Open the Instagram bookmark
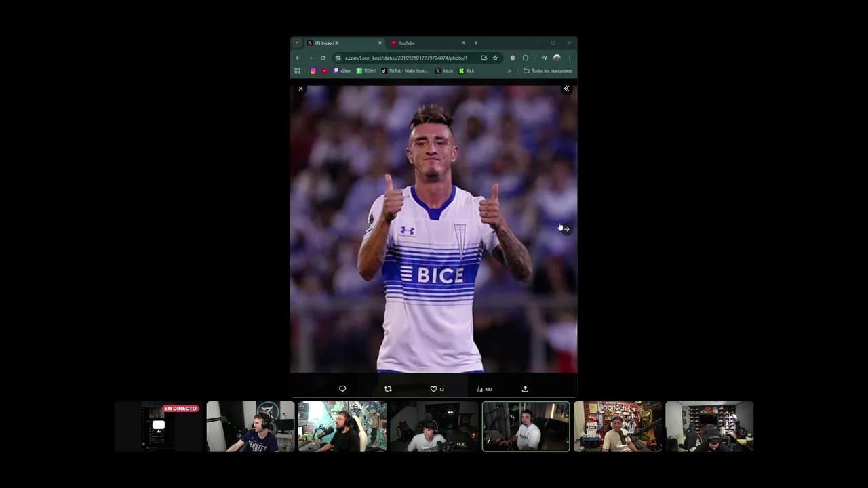This screenshot has width=868, height=488. pos(313,70)
